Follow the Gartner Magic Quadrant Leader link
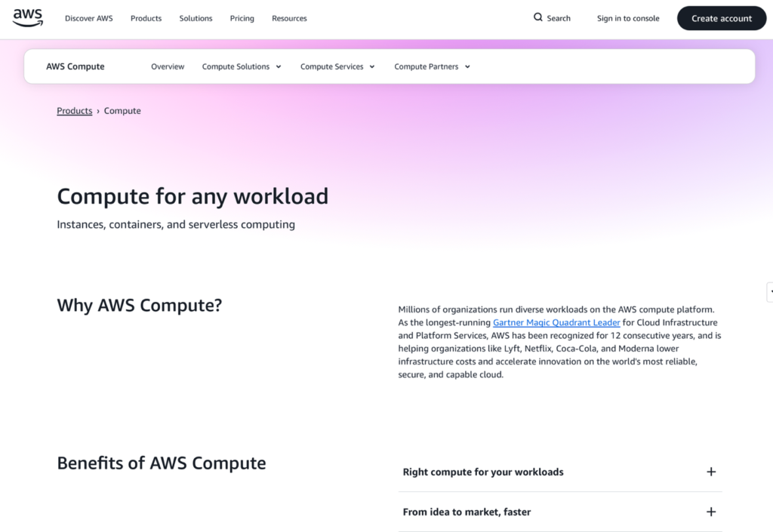This screenshot has height=532, width=773. coord(556,322)
